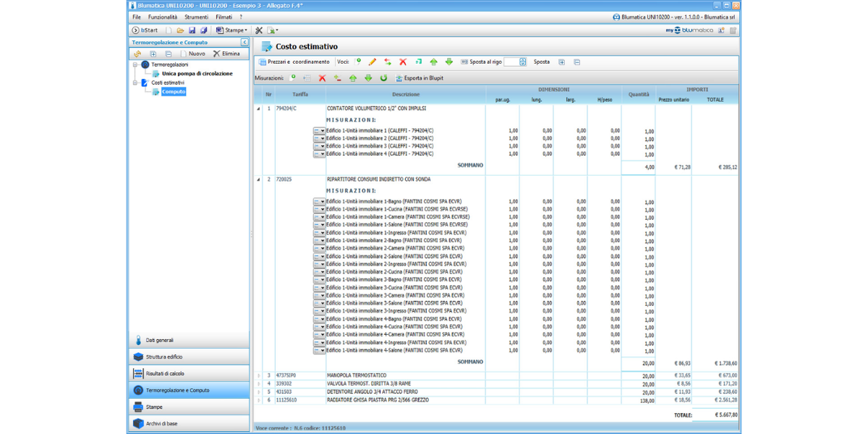Click the user profile icon near myblumatica logo
This screenshot has width=868, height=434.
coord(721,30)
